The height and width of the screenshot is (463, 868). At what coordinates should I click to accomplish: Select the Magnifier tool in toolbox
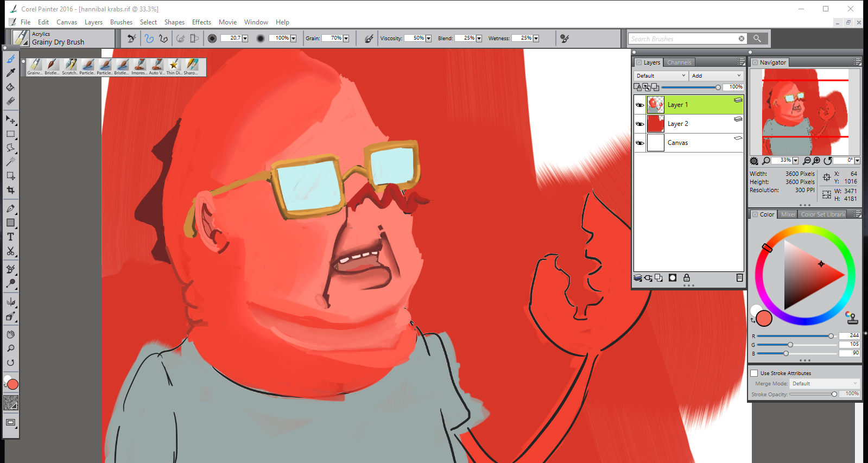[x=11, y=348]
